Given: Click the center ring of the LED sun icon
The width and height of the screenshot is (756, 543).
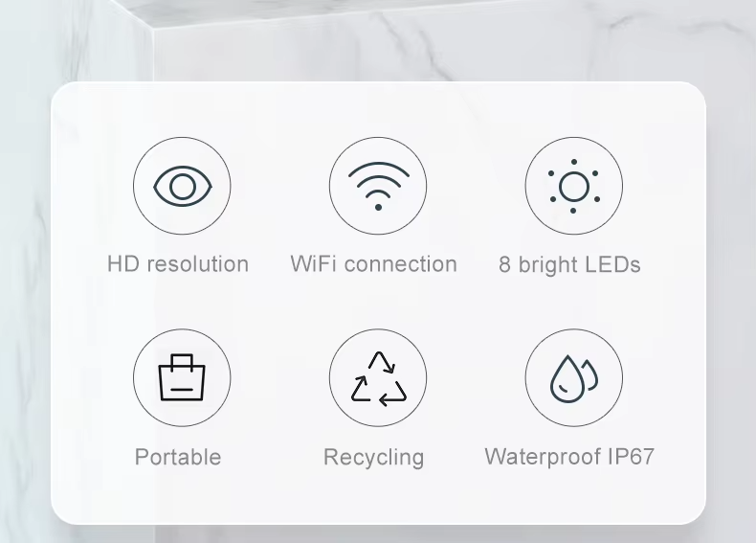Looking at the screenshot, I should point(574,187).
